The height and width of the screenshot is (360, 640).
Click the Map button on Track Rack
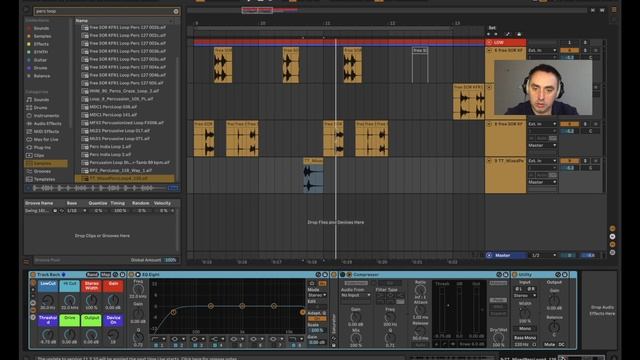(106, 275)
